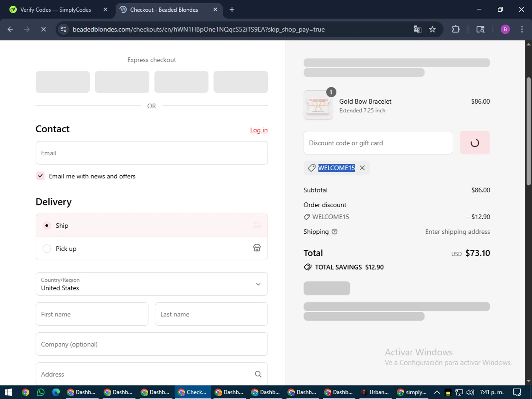Screen dimensions: 532x399
Task: Click the browser address bar URL
Action: click(x=199, y=29)
